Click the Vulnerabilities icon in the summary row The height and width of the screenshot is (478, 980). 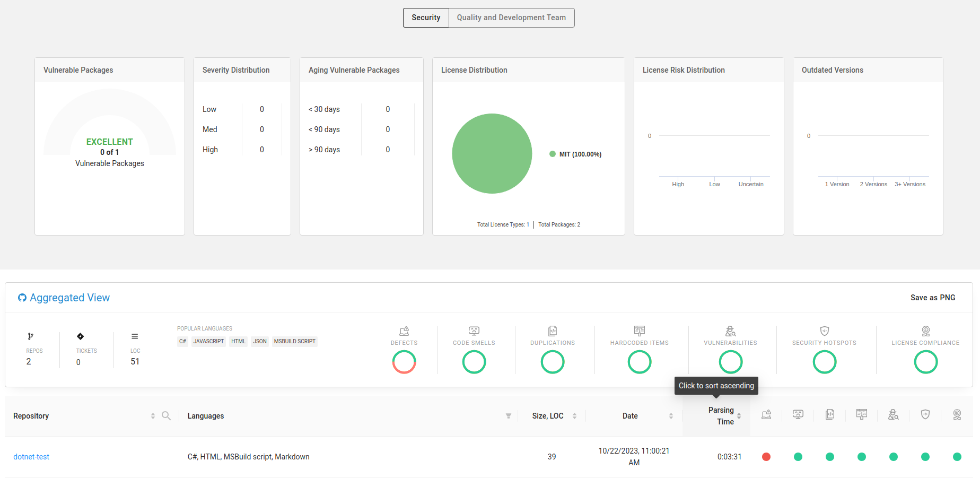coord(731,331)
